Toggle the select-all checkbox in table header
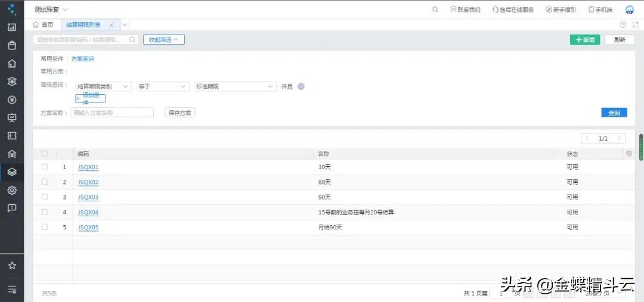The image size is (644, 302). 44,154
